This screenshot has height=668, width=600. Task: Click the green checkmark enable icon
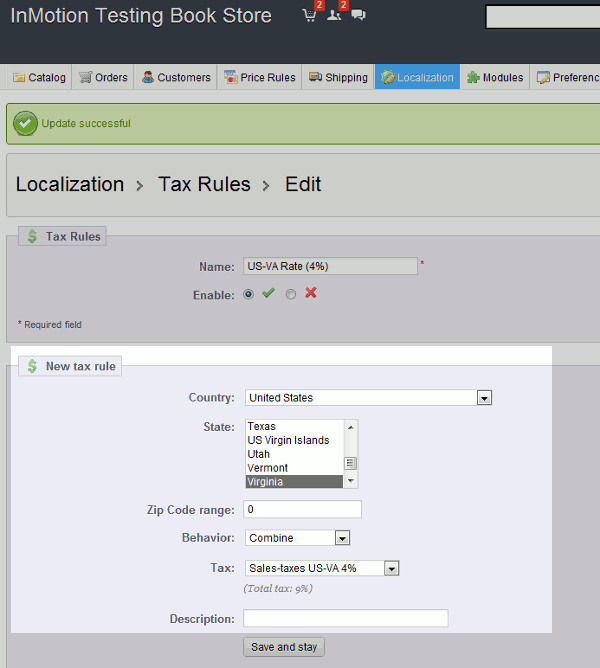click(x=268, y=293)
